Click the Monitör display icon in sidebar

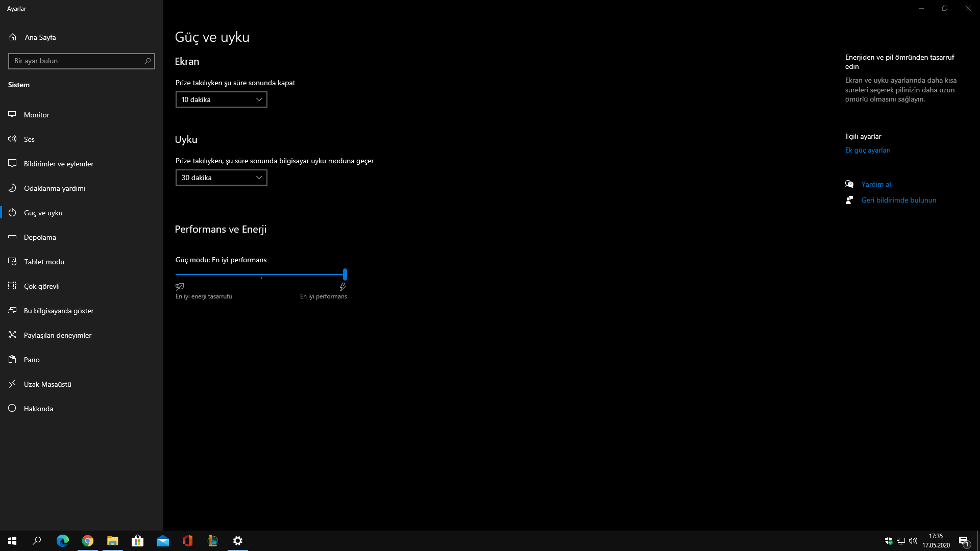click(x=12, y=114)
